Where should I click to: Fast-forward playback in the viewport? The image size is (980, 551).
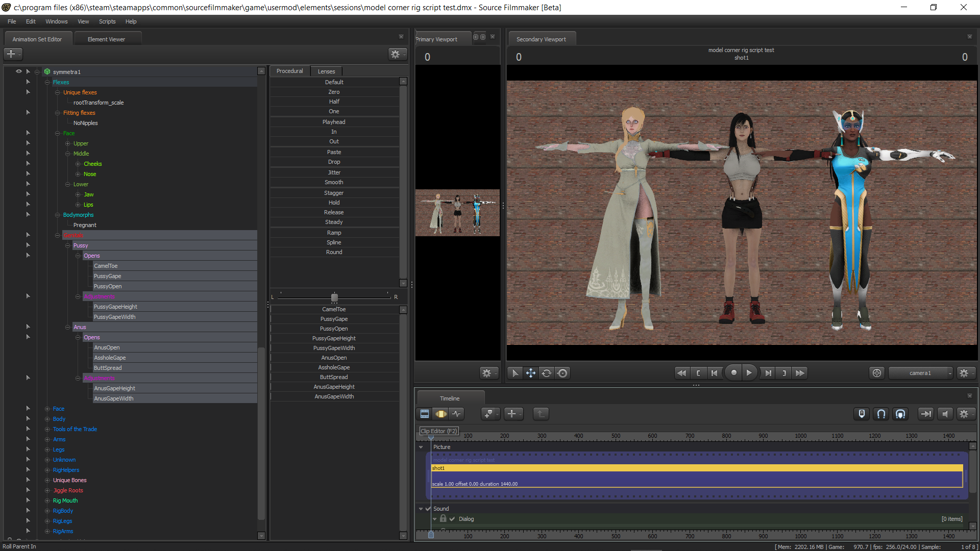[x=800, y=373]
